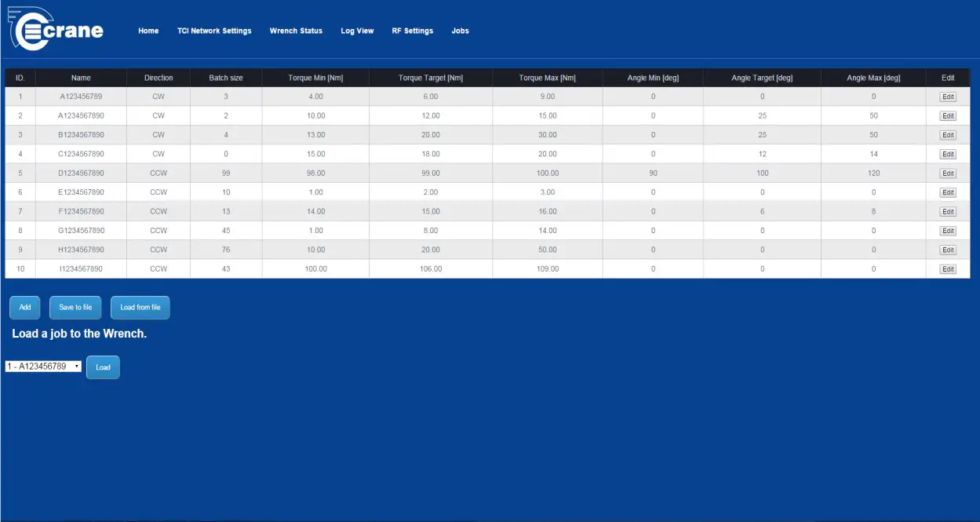
Task: Click the Crane logo
Action: pos(56,29)
